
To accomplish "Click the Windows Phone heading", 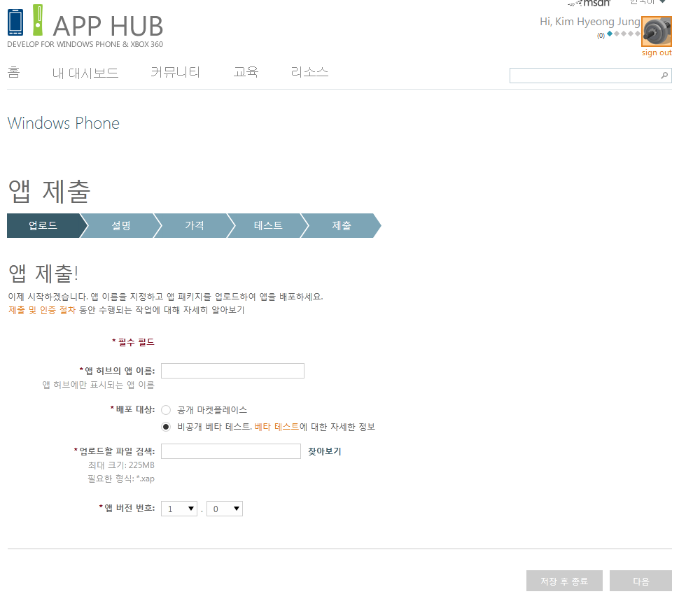I will pos(64,123).
